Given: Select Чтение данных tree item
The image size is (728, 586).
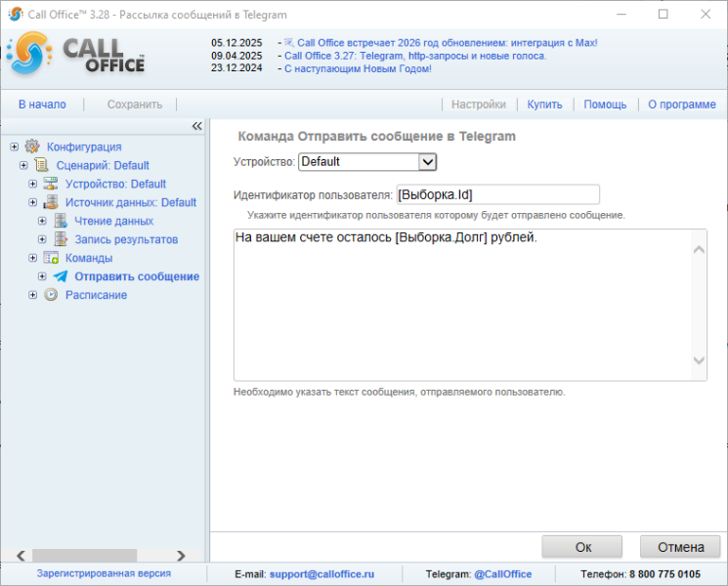Looking at the screenshot, I should (113, 221).
